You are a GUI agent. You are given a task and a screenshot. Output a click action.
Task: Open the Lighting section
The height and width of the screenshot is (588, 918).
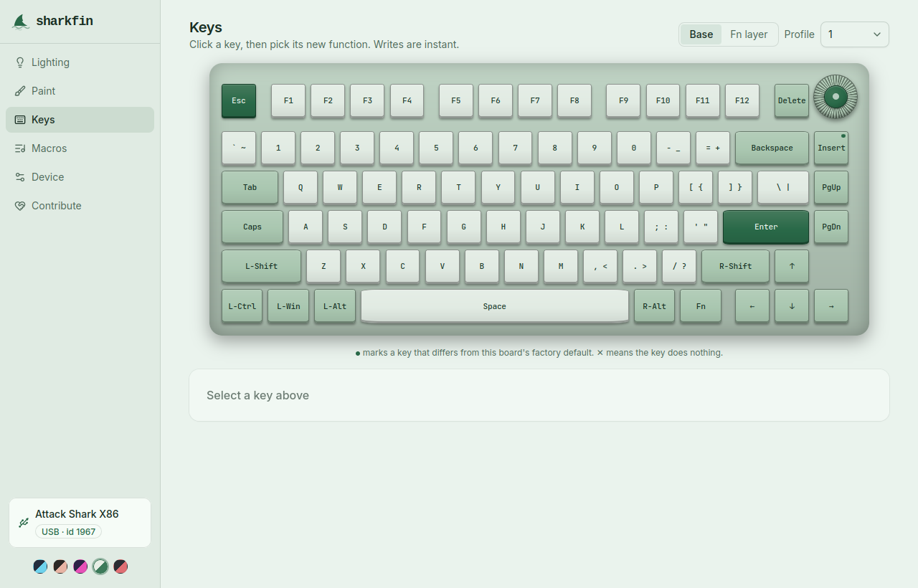[80, 62]
